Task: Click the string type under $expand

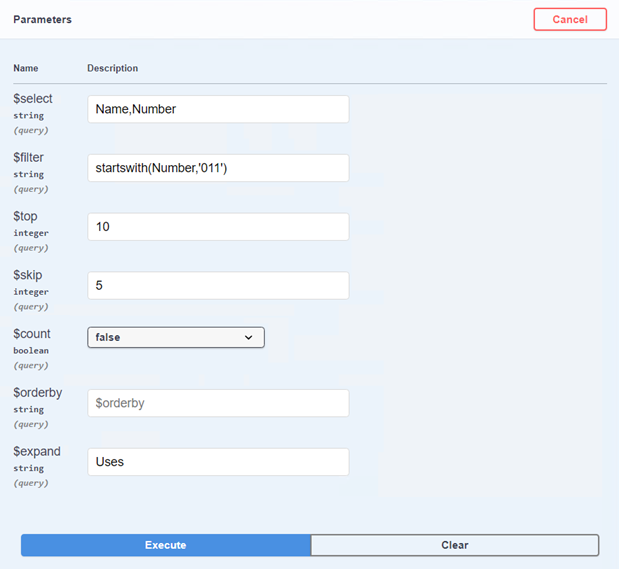Action: tap(29, 468)
